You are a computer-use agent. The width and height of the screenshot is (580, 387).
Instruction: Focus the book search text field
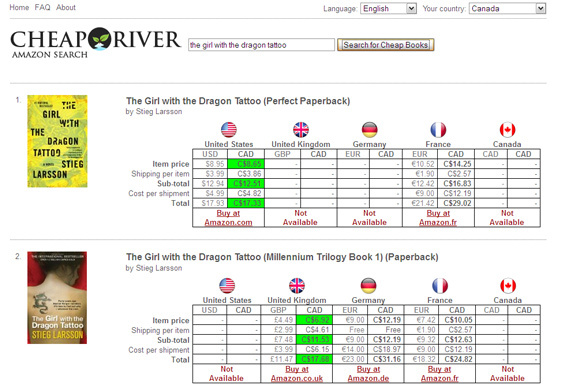pyautogui.click(x=261, y=45)
